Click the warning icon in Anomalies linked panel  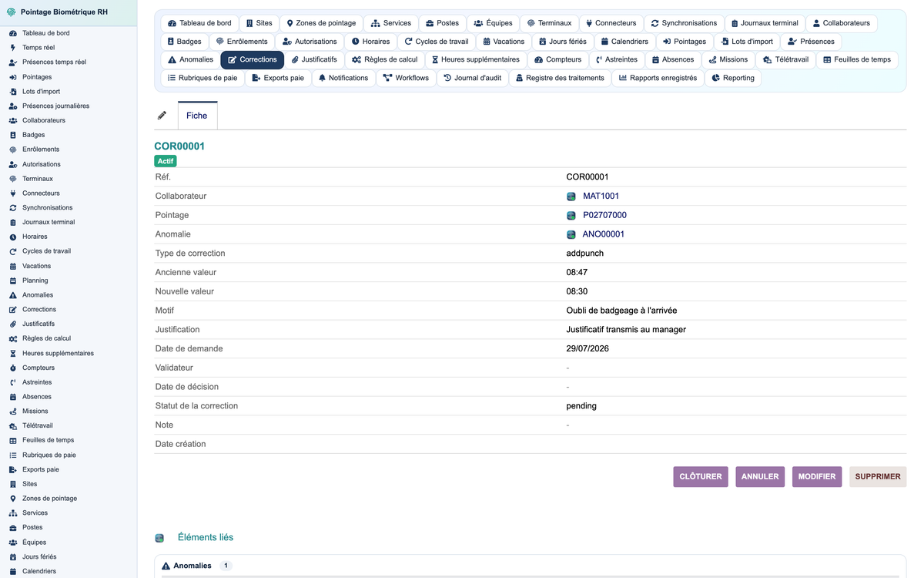click(x=166, y=566)
